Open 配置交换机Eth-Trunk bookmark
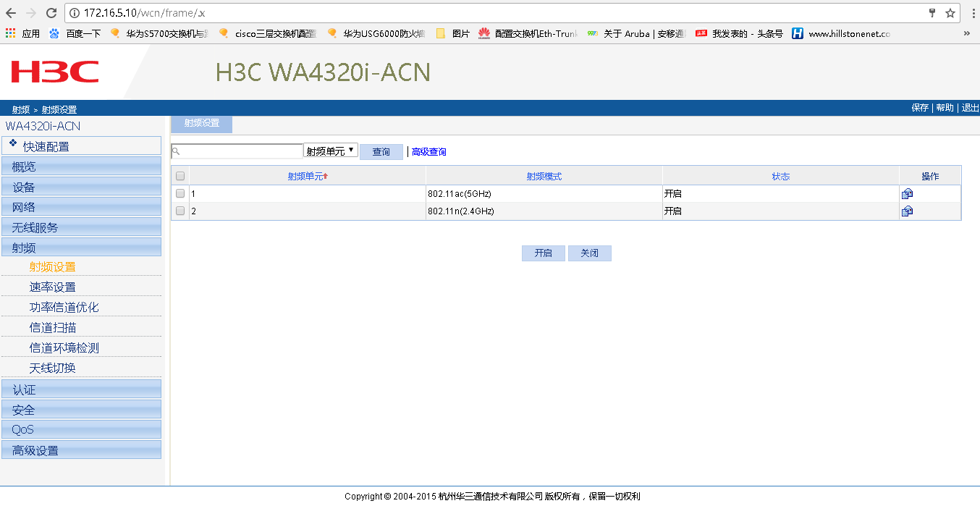 [x=528, y=33]
